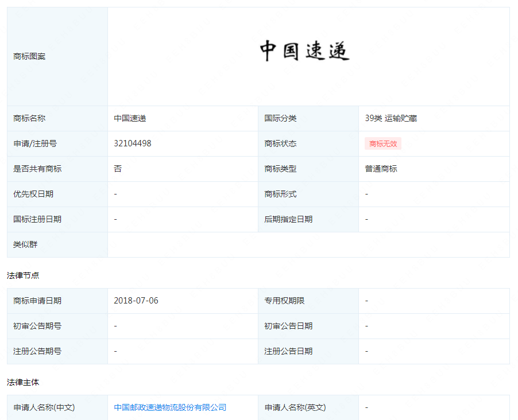Click the 商标名称 value 中国速递 text
Screen dimensions: 518x420
[x=130, y=118]
